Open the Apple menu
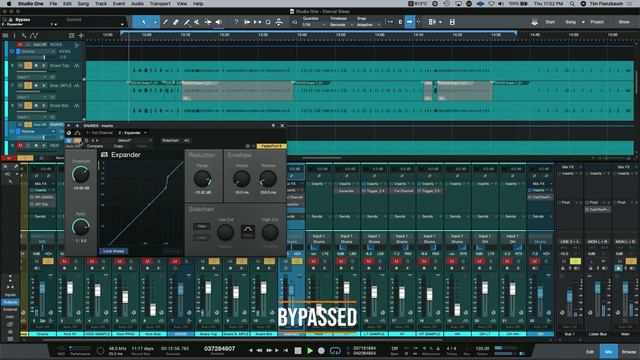640x360 pixels. click(9, 4)
